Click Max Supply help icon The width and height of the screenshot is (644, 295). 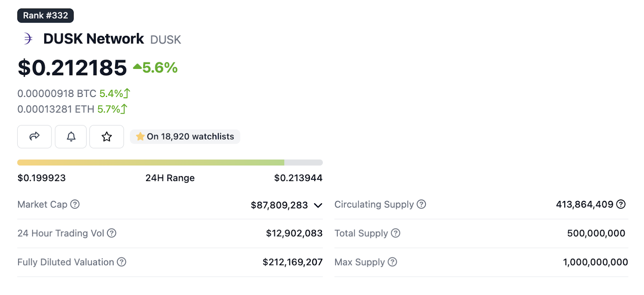[x=392, y=262]
